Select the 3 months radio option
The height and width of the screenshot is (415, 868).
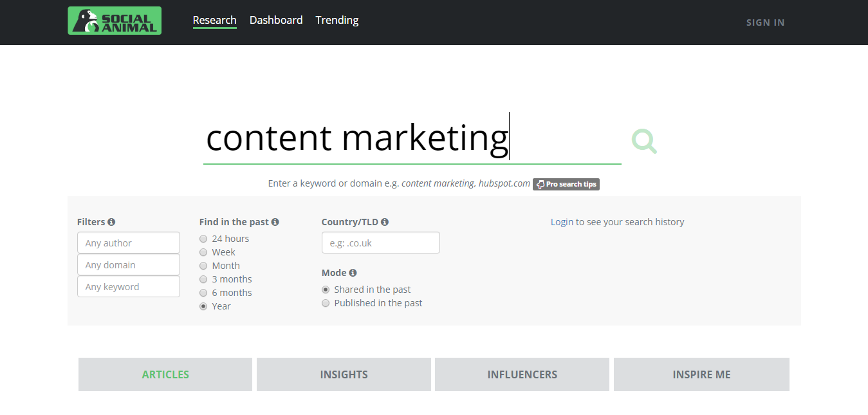pyautogui.click(x=203, y=279)
